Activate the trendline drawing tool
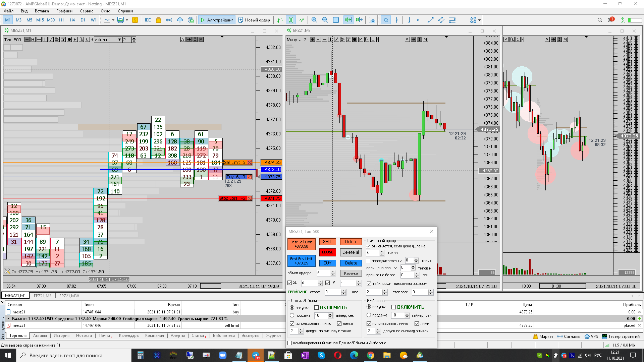This screenshot has height=362, width=644. (431, 20)
